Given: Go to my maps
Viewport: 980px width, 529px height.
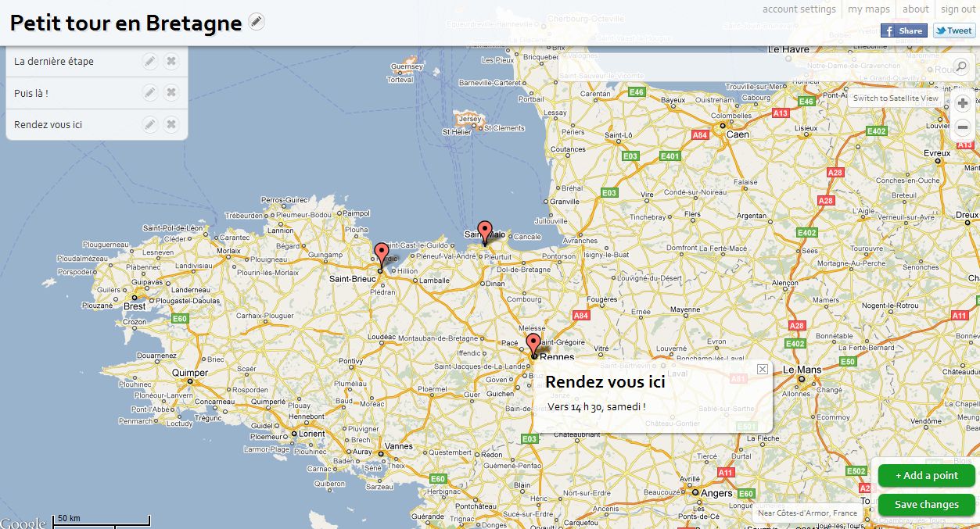Looking at the screenshot, I should point(867,9).
